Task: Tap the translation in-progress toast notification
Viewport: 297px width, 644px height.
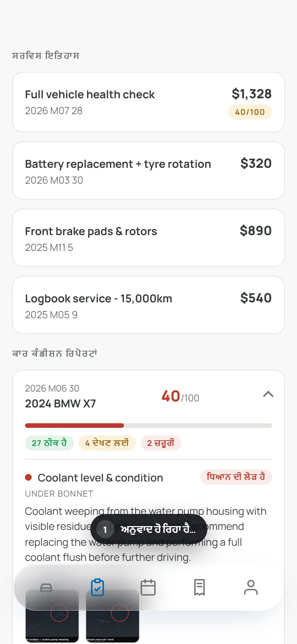Action: pos(149,529)
